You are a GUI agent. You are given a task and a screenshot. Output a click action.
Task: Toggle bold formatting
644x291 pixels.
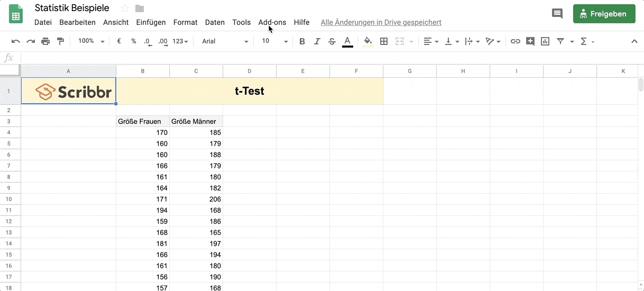coord(302,41)
